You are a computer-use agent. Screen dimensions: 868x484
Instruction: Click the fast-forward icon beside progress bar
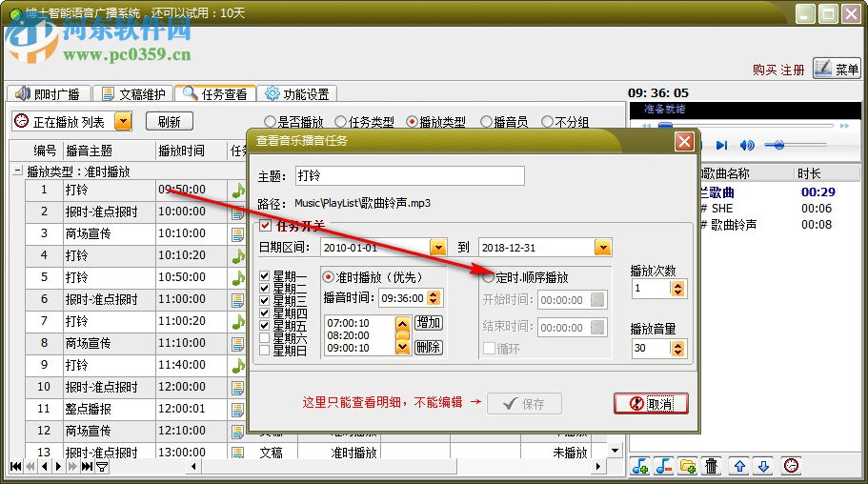click(844, 127)
